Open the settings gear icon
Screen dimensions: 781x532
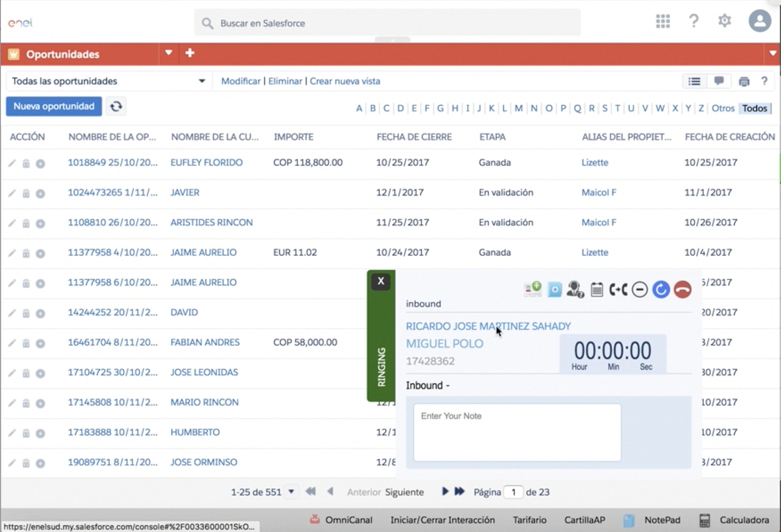pyautogui.click(x=725, y=21)
